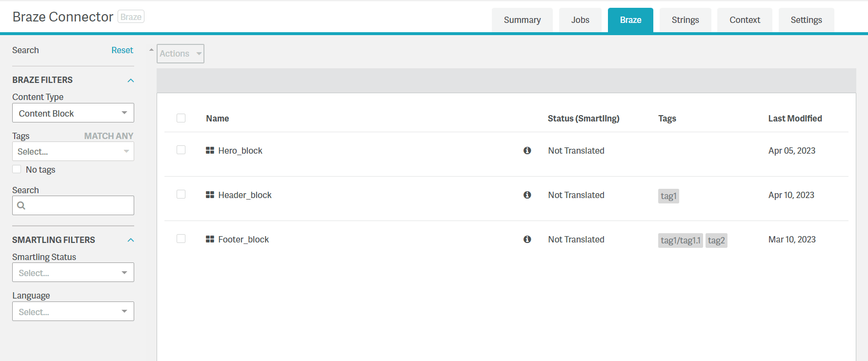868x361 pixels.
Task: Open the Content Type dropdown
Action: [73, 113]
